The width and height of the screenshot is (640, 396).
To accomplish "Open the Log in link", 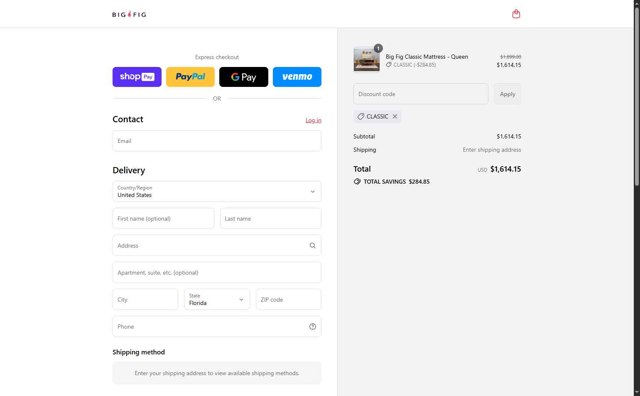I will click(313, 120).
